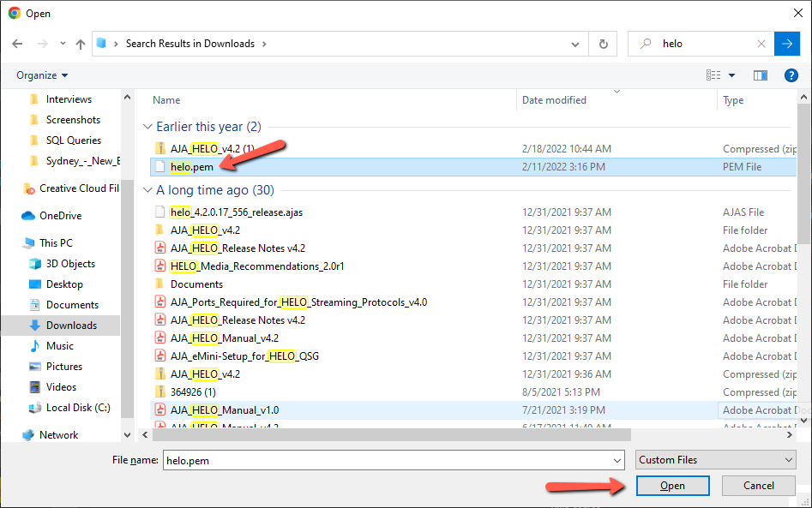Open Desktop in the sidebar
Screen dimensions: 812x508
[x=64, y=284]
